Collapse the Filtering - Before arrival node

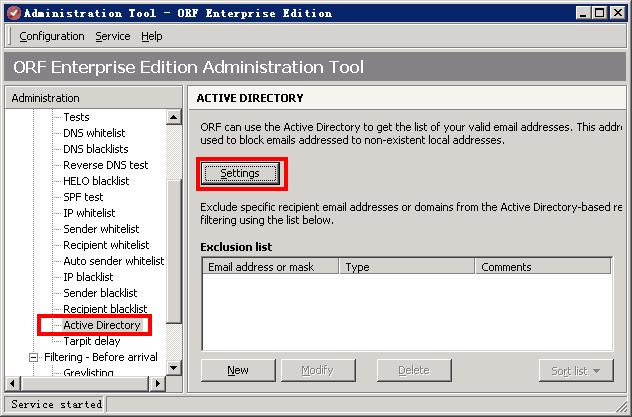[34, 357]
